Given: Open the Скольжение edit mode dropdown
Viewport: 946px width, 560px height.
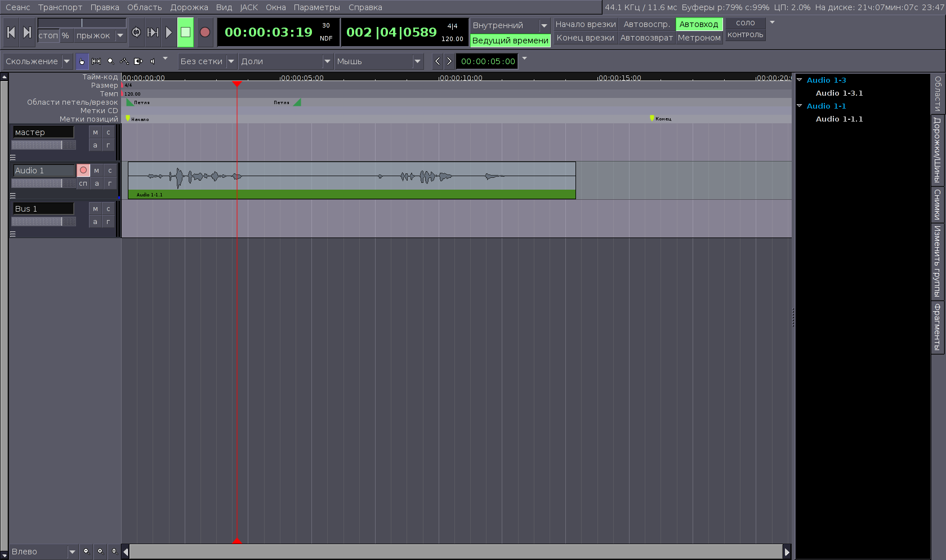Looking at the screenshot, I should tap(38, 61).
